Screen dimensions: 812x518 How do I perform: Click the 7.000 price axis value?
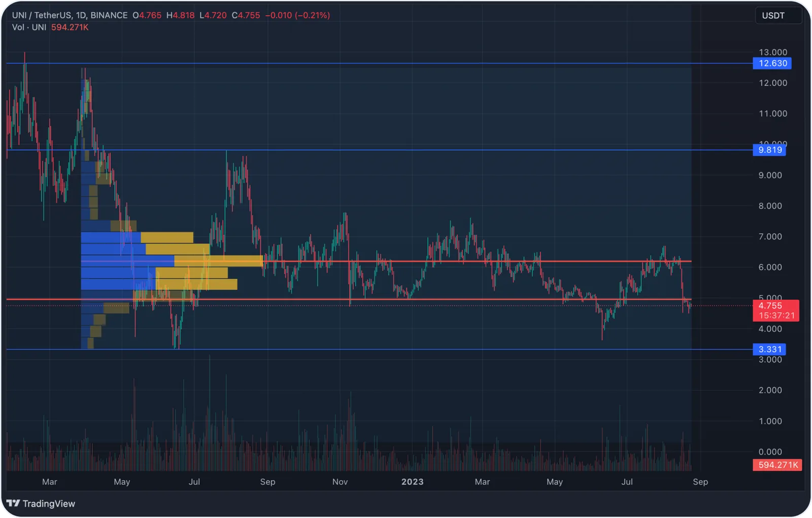[770, 237]
